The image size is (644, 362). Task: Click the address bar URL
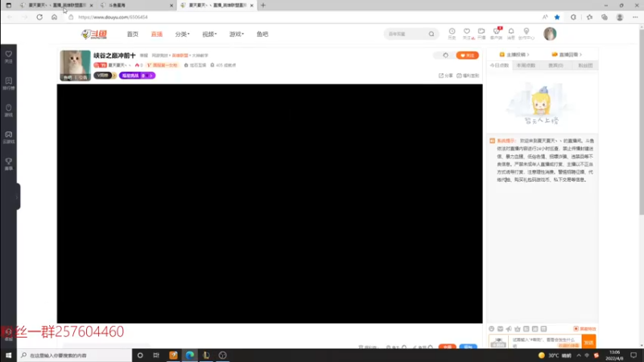pyautogui.click(x=113, y=17)
